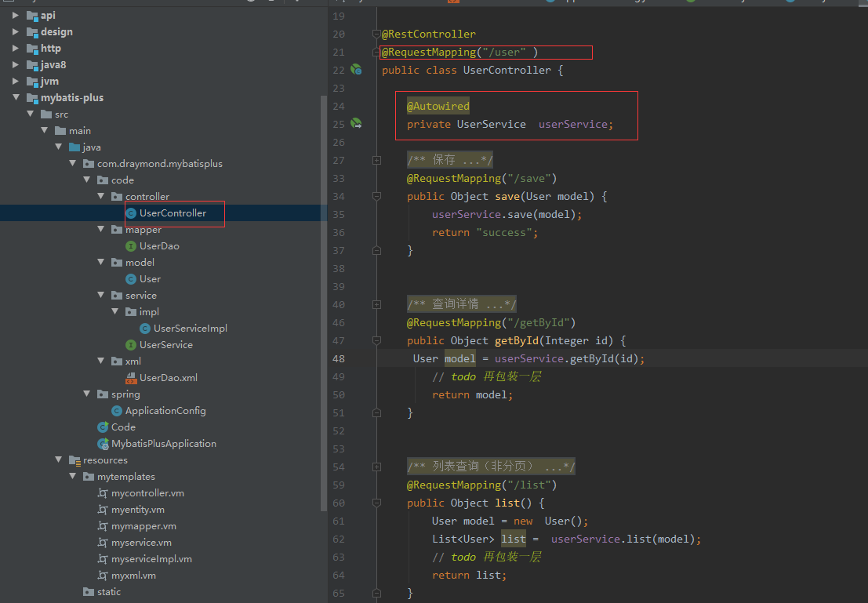
Task: Click the mybatis-plus module folder icon
Action: (x=33, y=98)
